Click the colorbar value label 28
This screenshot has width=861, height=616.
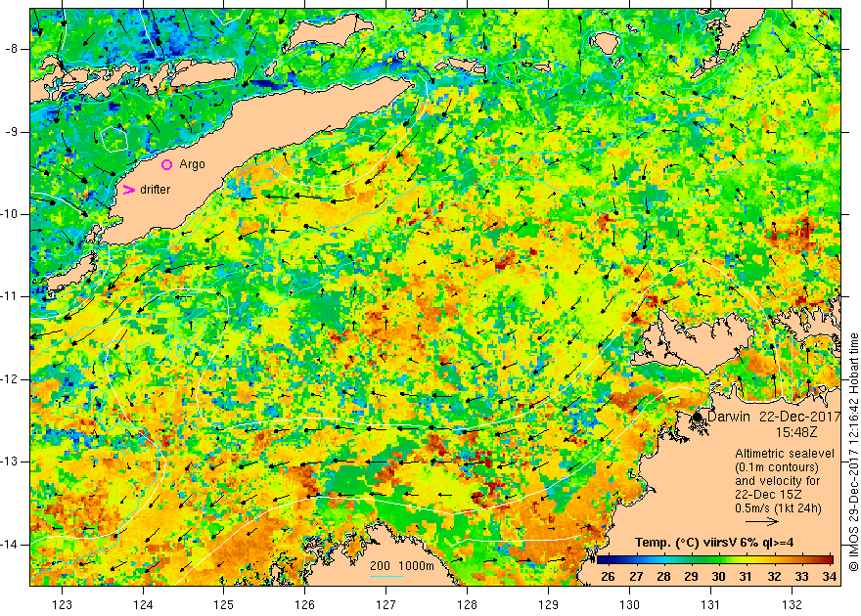(663, 577)
